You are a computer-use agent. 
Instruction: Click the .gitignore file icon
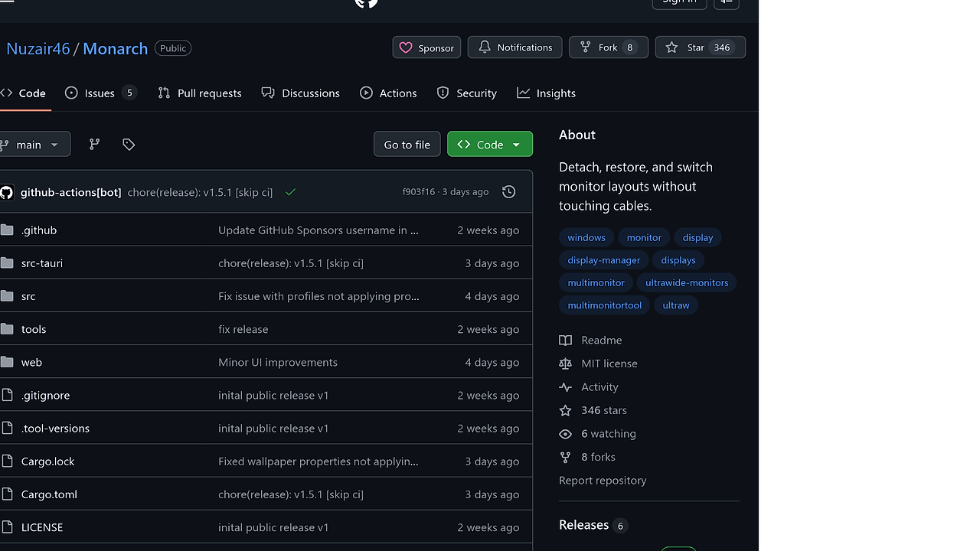[7, 395]
